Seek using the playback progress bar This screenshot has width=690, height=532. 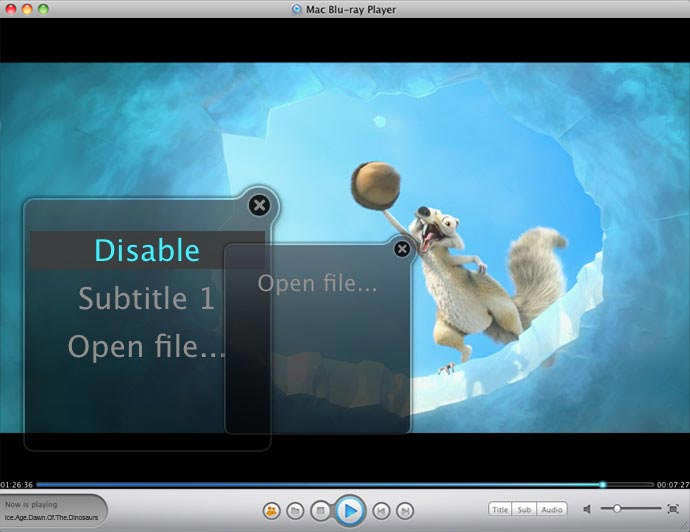(x=345, y=484)
